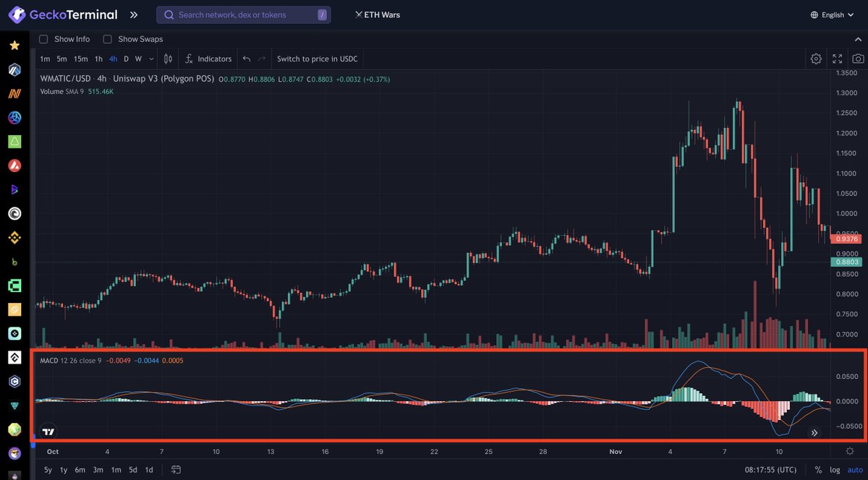Toggle auto scale mode
Image resolution: width=868 pixels, height=480 pixels.
[855, 470]
